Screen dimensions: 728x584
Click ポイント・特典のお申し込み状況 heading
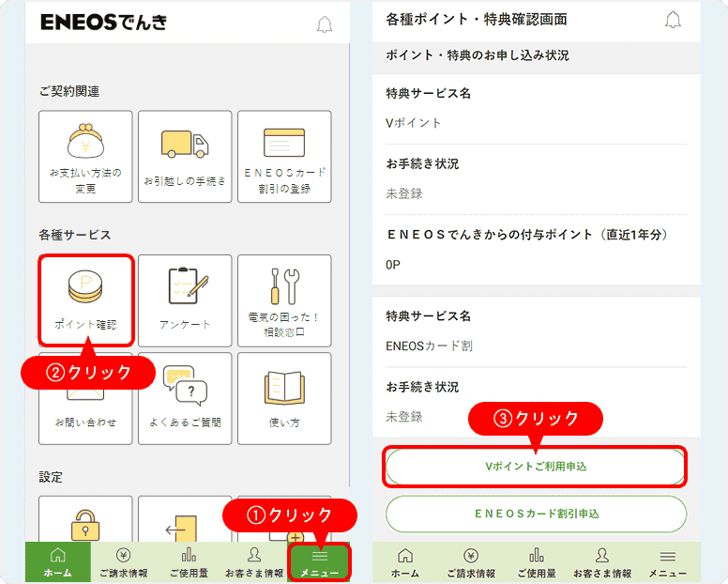(x=478, y=55)
